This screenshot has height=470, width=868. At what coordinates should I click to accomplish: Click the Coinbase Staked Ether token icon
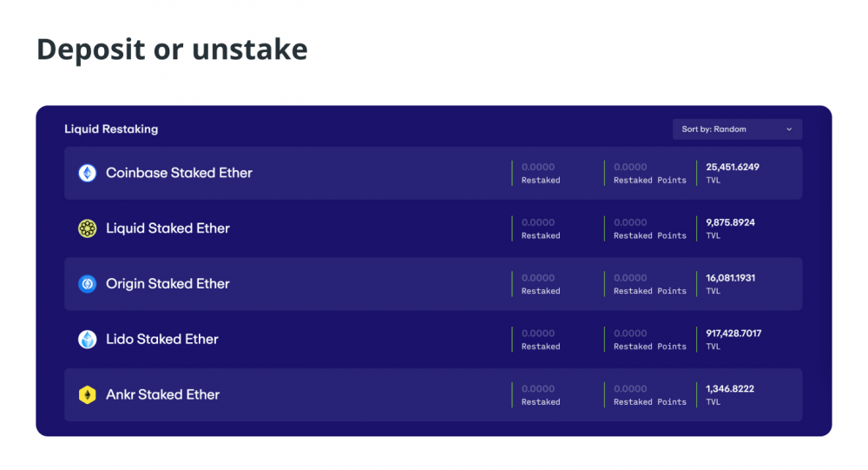[x=87, y=173]
